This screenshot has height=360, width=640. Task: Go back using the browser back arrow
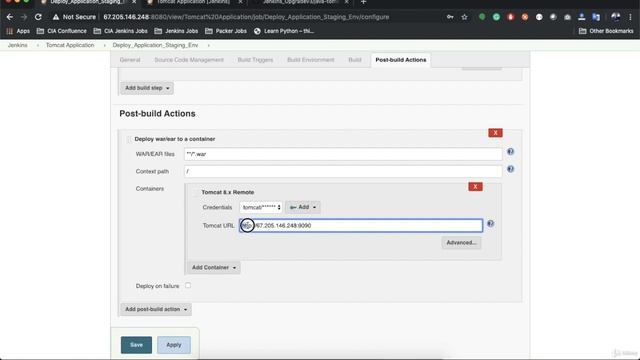pos(10,17)
